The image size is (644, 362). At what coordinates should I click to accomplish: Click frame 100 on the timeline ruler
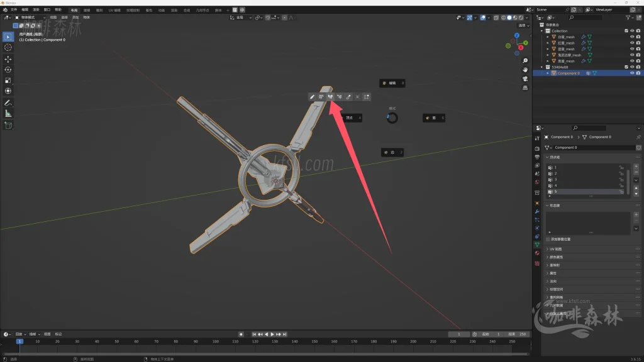pyautogui.click(x=215, y=341)
